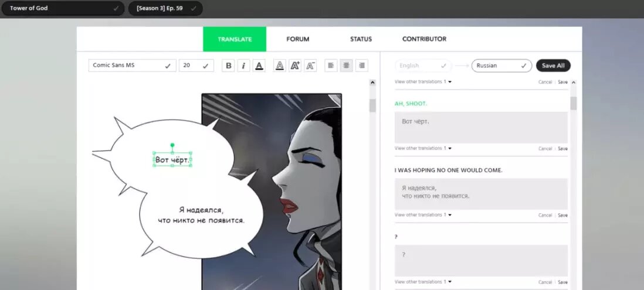This screenshot has height=290, width=644.
Task: Click the translation list scrollbar up arrow
Action: pyautogui.click(x=574, y=83)
